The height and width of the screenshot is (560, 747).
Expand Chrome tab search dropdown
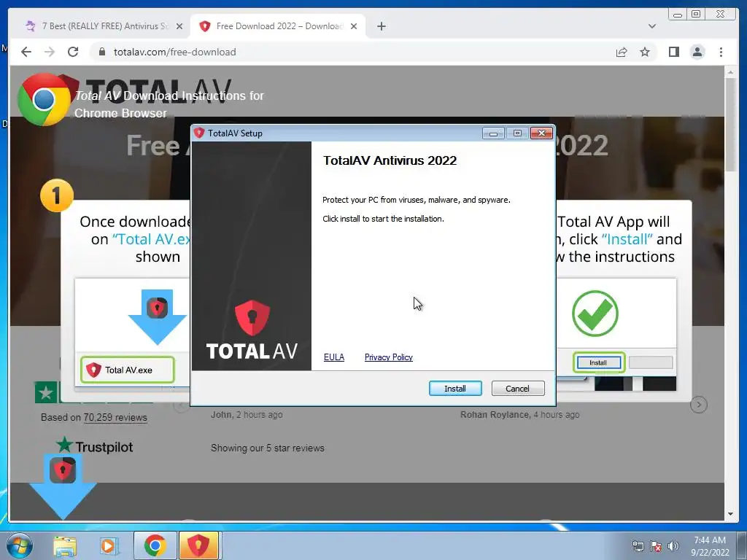point(652,26)
